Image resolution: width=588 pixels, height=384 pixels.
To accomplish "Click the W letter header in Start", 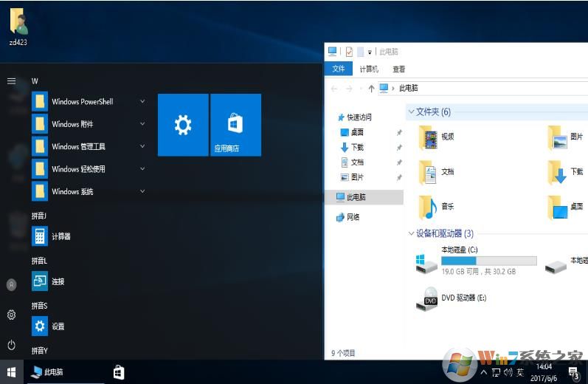I will pyautogui.click(x=35, y=81).
